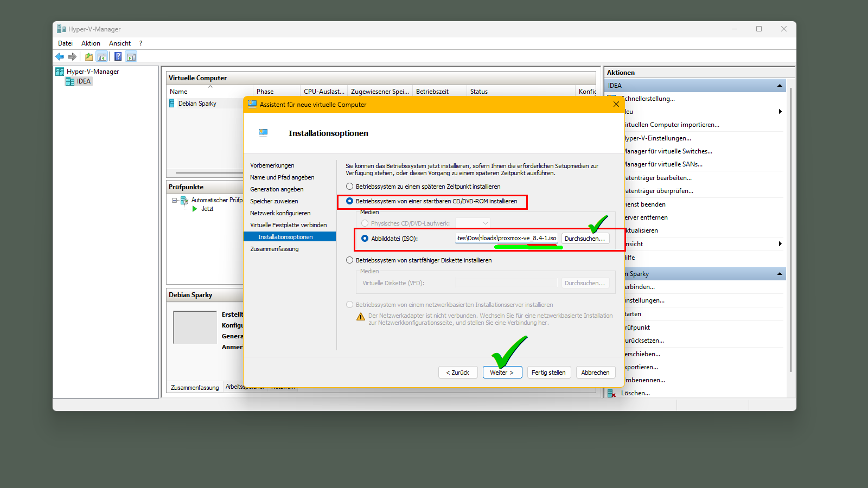Collapse the IDEA actions section
The image size is (868, 488).
[780, 86]
